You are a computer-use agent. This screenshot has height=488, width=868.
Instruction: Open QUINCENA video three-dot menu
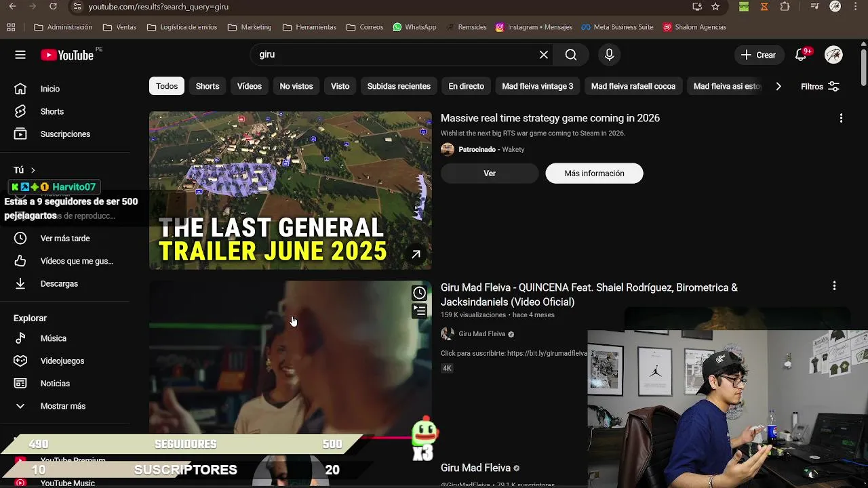834,286
